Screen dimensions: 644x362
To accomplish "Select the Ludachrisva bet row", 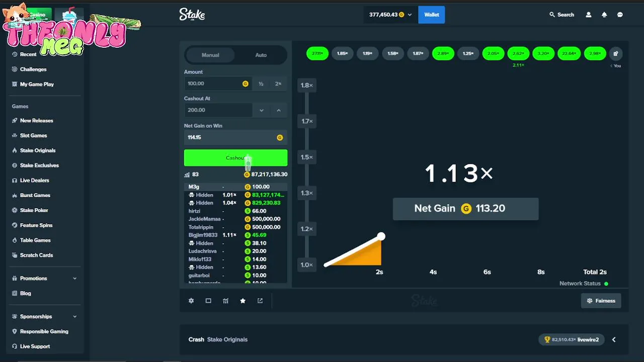I will click(235, 251).
